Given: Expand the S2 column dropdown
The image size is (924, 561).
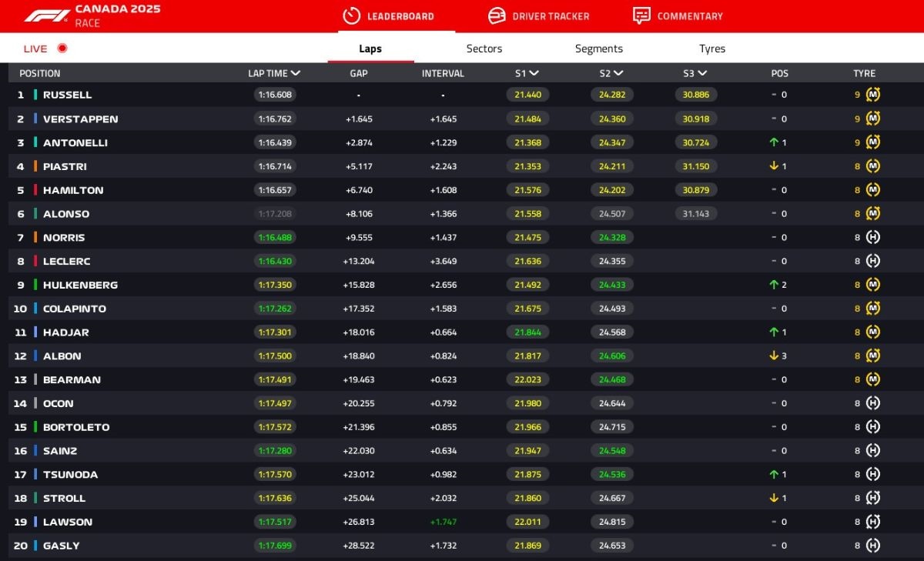Looking at the screenshot, I should [618, 74].
